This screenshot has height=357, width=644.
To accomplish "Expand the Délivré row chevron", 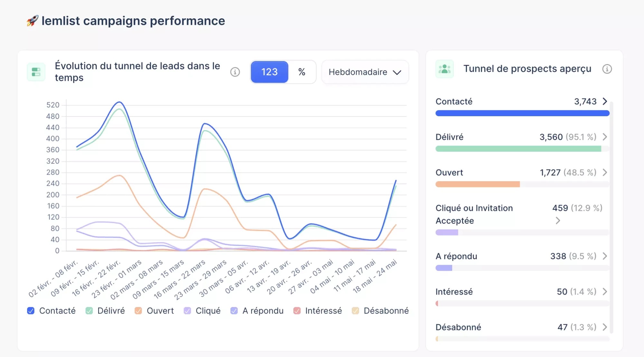I will tap(605, 137).
